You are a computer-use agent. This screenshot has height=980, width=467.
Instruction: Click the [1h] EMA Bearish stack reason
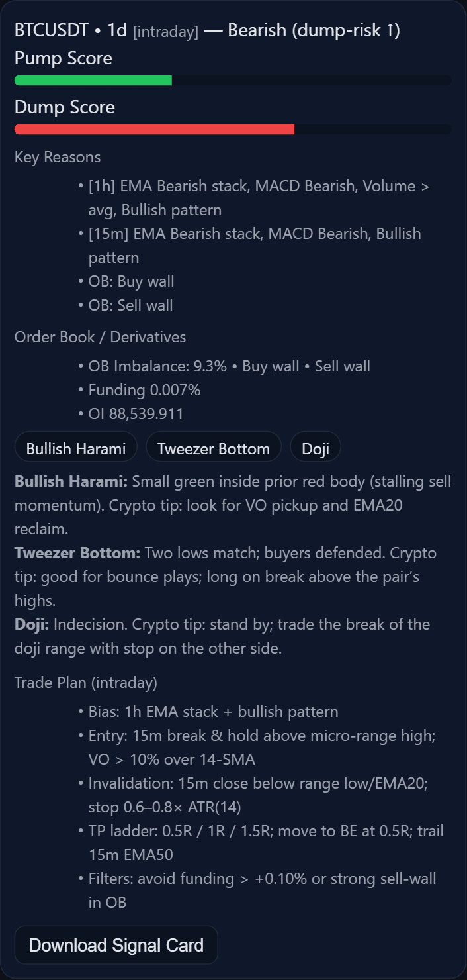tap(259, 198)
